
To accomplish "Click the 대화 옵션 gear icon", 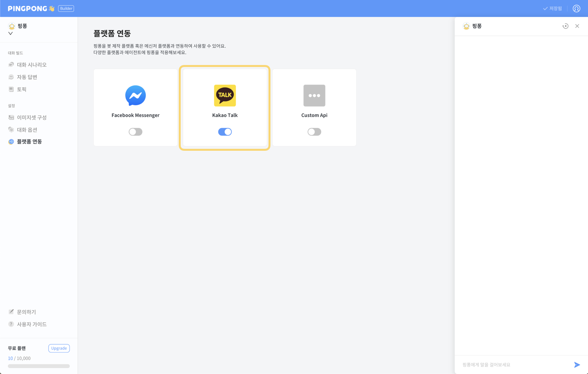I will point(11,130).
